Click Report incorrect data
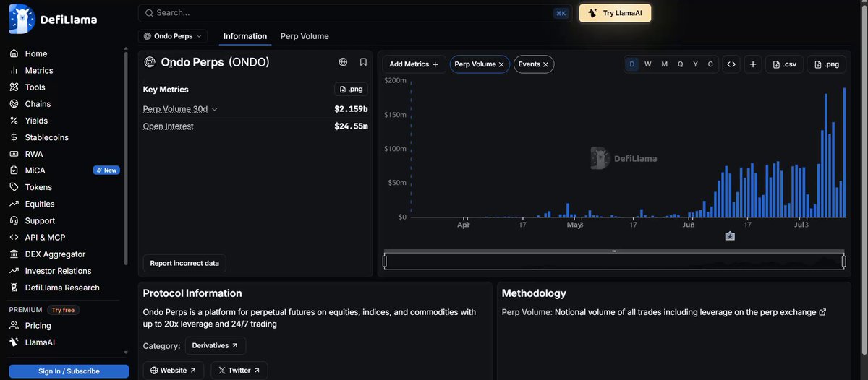Screen dimensions: 868x380 point(184,263)
